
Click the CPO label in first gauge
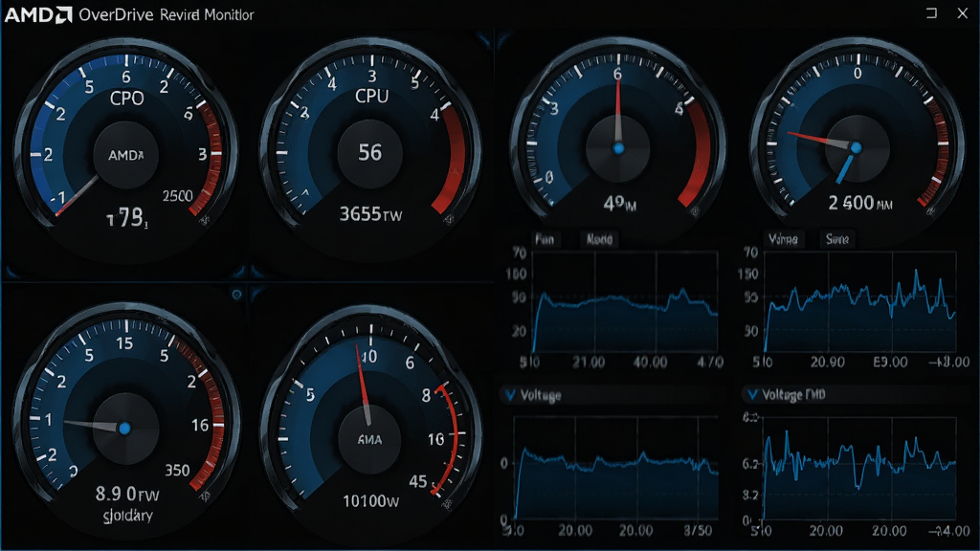tap(127, 99)
